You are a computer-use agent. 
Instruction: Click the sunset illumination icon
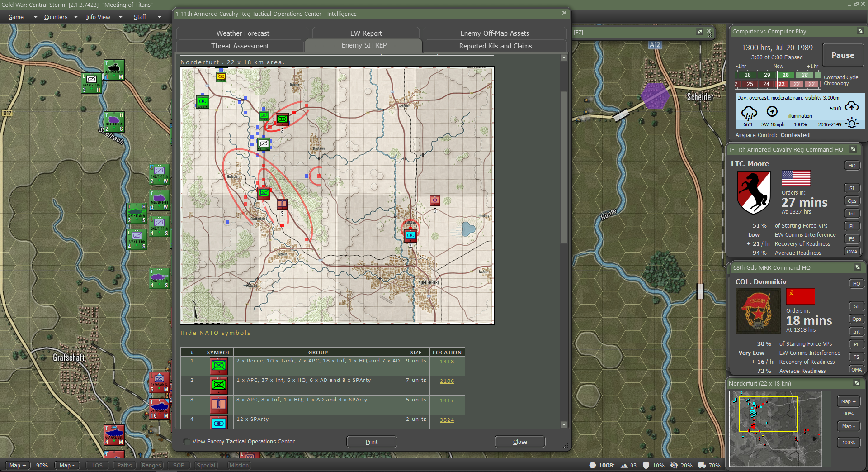(852, 123)
